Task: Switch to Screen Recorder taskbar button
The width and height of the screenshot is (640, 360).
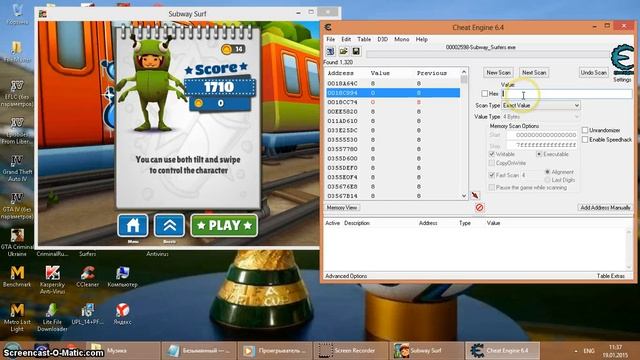Action: [350, 350]
